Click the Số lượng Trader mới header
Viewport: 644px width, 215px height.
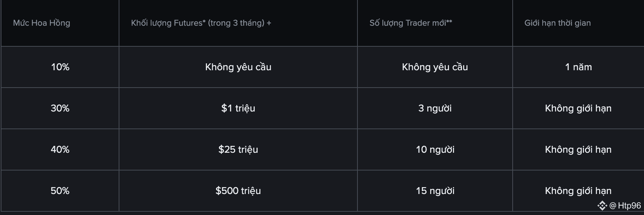click(411, 23)
